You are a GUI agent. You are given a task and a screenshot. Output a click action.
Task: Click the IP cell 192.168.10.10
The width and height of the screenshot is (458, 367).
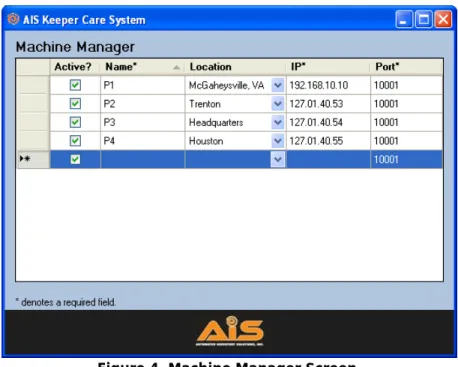328,85
